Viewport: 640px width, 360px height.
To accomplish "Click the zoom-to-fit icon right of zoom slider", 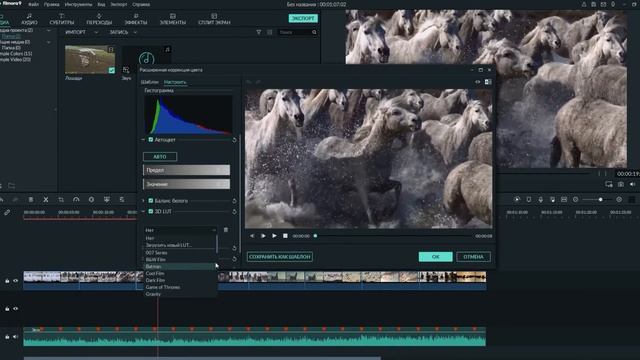I will [619, 200].
